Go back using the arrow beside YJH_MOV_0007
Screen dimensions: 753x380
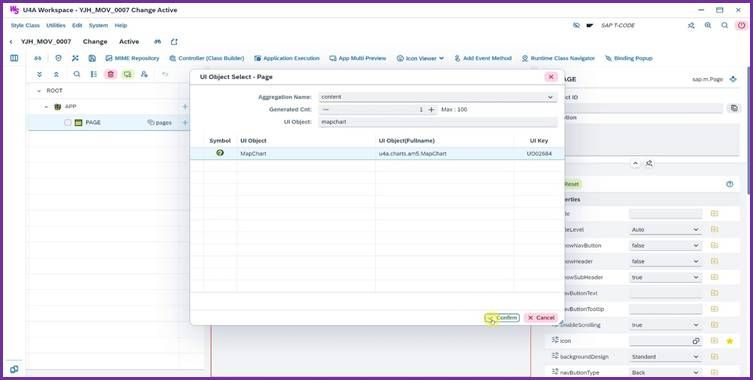11,42
